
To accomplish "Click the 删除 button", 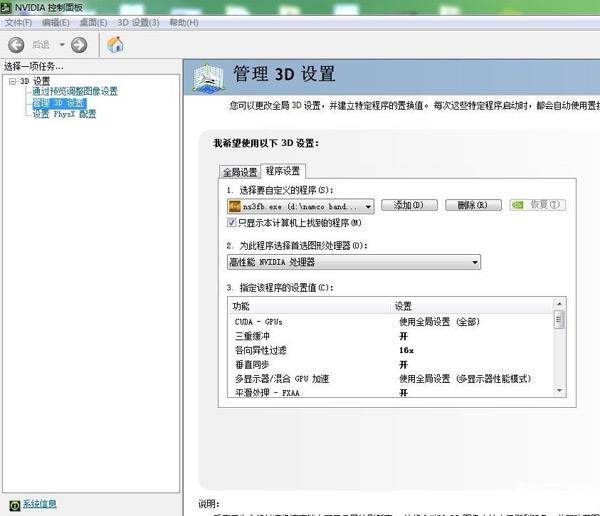I will pyautogui.click(x=472, y=205).
